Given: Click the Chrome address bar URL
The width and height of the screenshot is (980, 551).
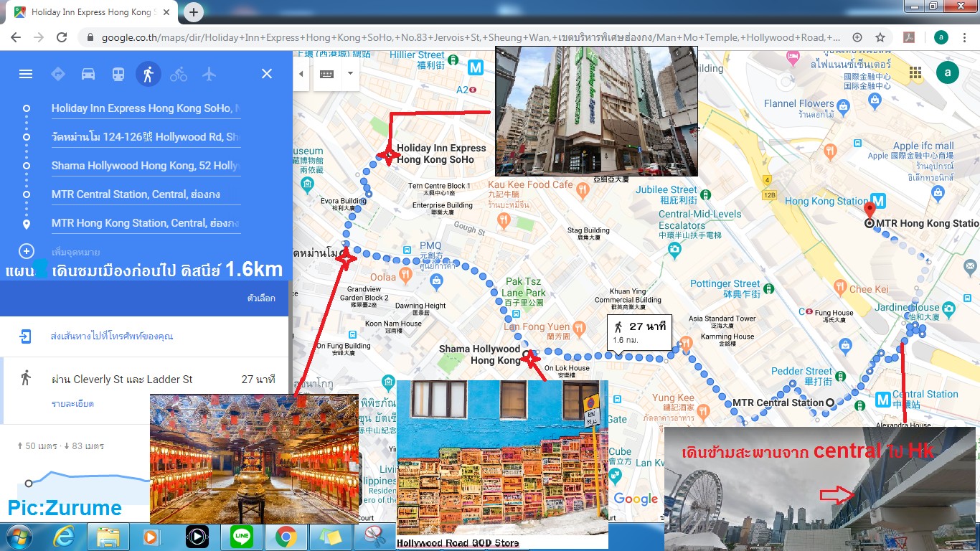Looking at the screenshot, I should point(471,37).
